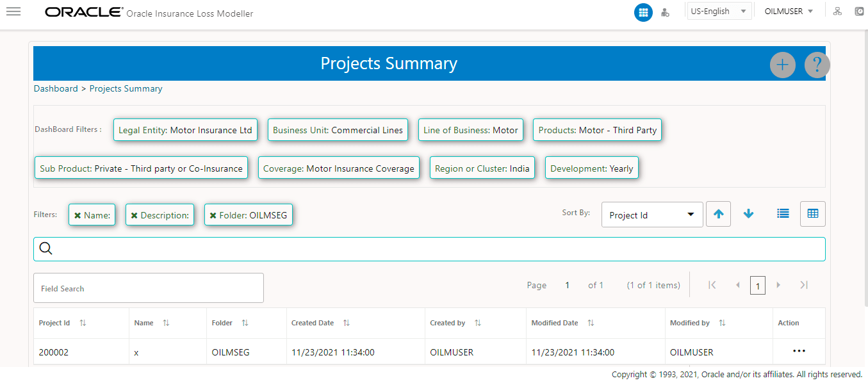Screen dimensions: 868x383
Task: Click Products: Motor - Third Party filter
Action: (598, 130)
